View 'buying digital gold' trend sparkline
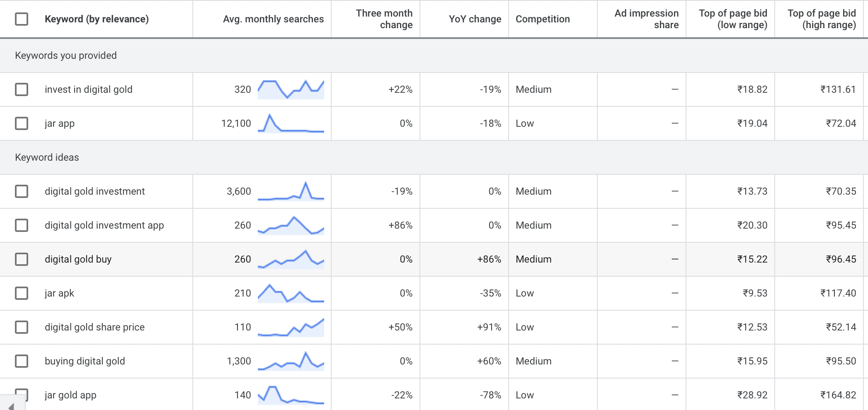The image size is (868, 410). (x=291, y=361)
